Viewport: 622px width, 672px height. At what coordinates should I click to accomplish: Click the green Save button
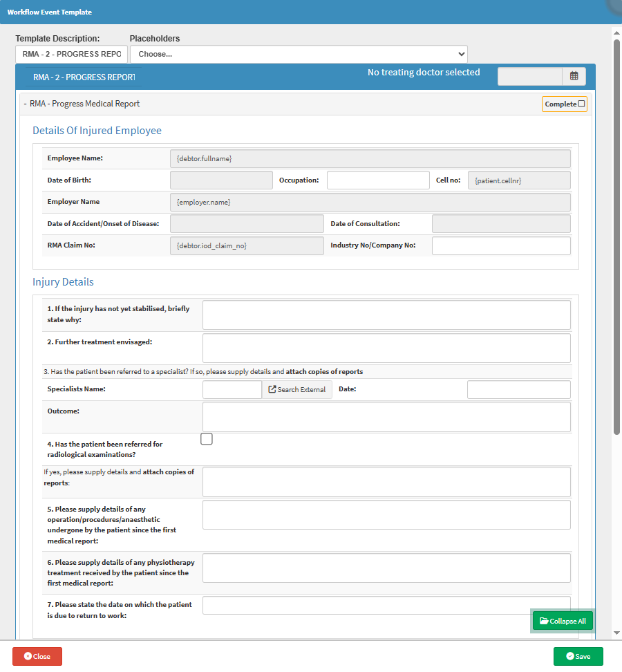pos(578,656)
